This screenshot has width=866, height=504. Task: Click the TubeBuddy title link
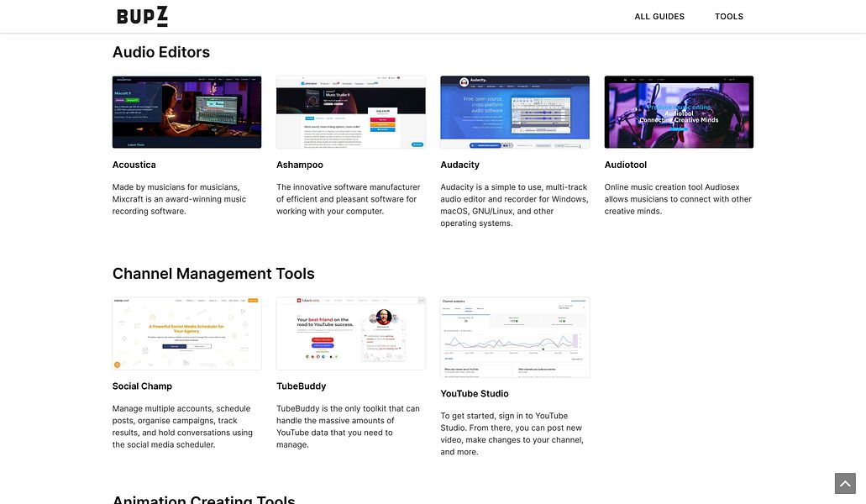[301, 386]
